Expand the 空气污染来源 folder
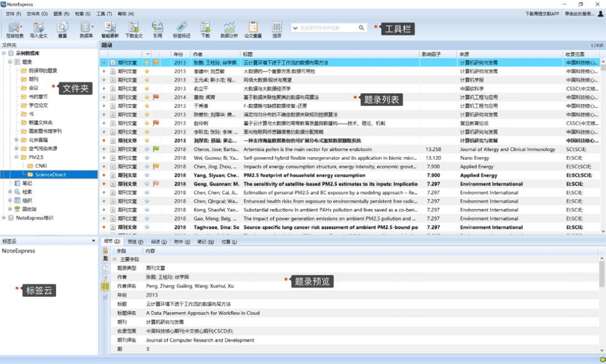606x364 pixels. pos(17,149)
